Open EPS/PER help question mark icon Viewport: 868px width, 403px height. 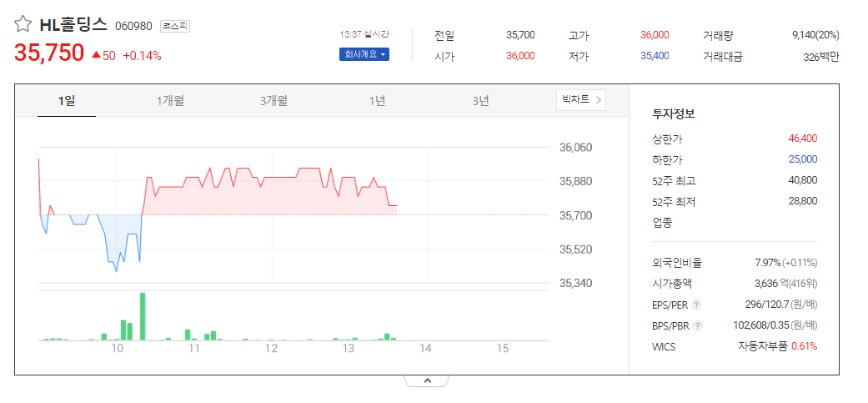696,305
